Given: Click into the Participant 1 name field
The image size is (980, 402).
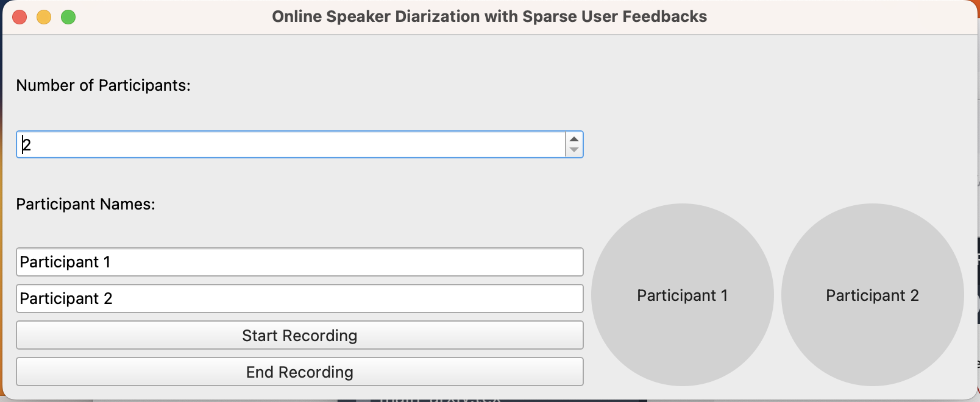Looking at the screenshot, I should click(x=299, y=262).
